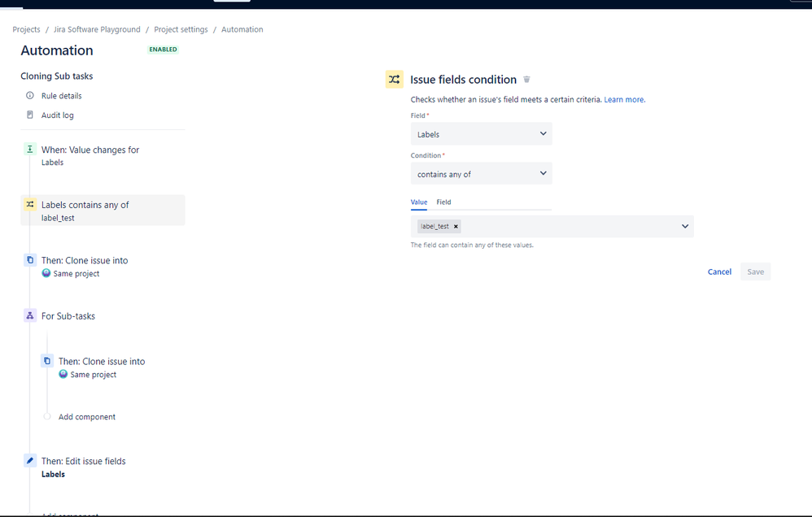Expand the label values dropdown chevron

[684, 226]
